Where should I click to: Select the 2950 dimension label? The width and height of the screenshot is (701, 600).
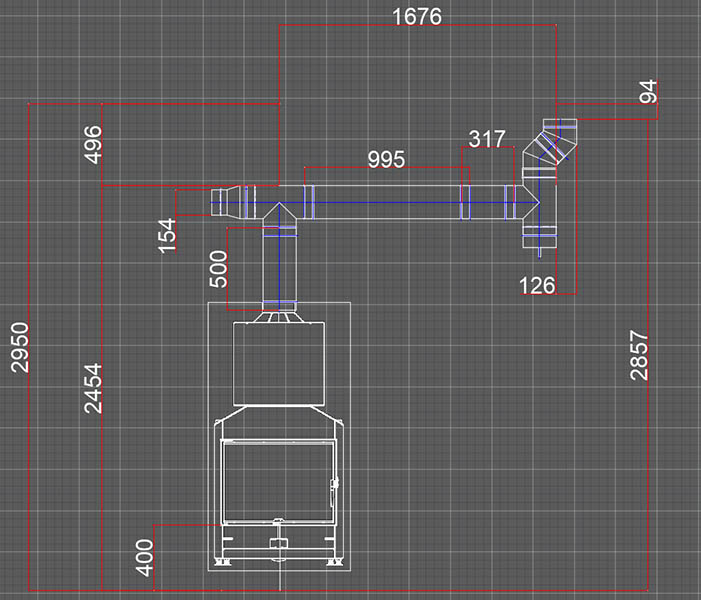click(x=20, y=347)
